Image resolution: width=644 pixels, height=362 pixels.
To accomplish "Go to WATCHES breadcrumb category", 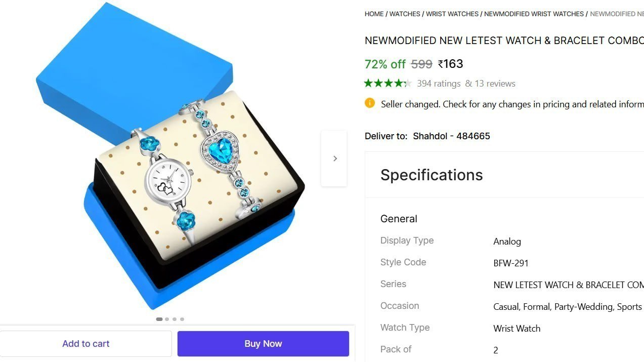I will tap(405, 14).
